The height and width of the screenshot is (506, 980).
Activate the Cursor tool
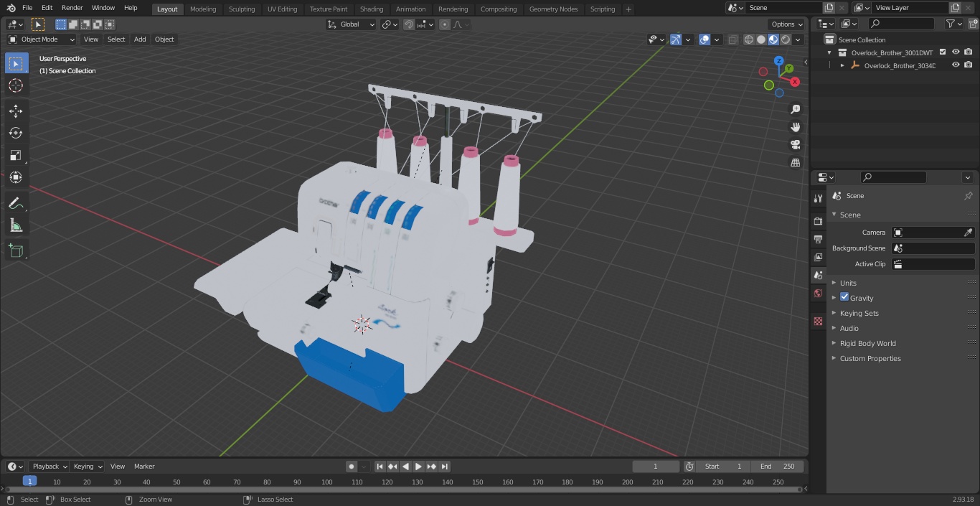[17, 85]
